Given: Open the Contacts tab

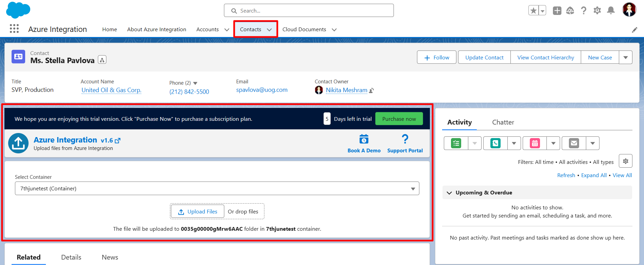Looking at the screenshot, I should point(250,30).
